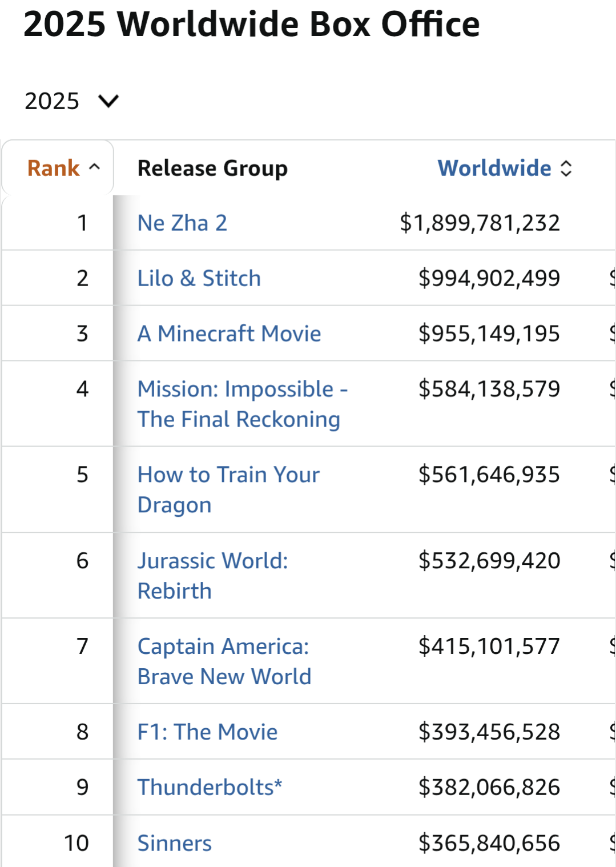Open the 2025 year dropdown
This screenshot has height=867, width=616.
click(71, 101)
